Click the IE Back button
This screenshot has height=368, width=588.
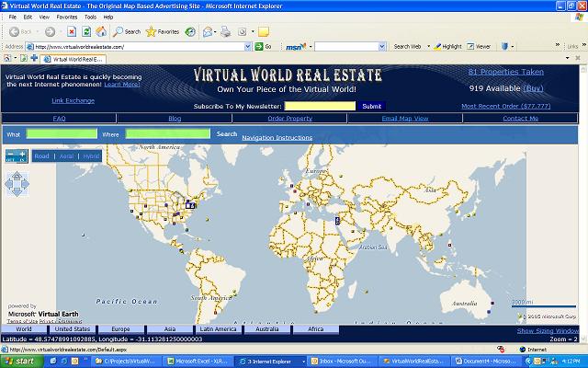20,32
